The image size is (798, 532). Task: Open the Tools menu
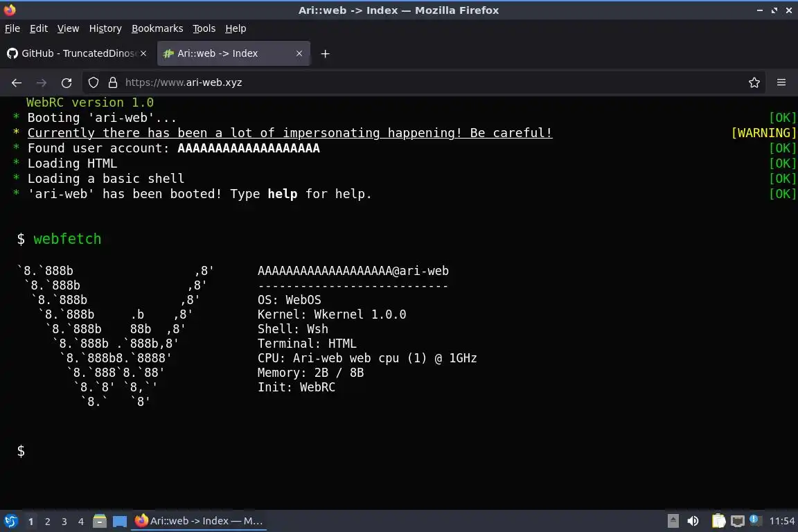[x=204, y=28]
